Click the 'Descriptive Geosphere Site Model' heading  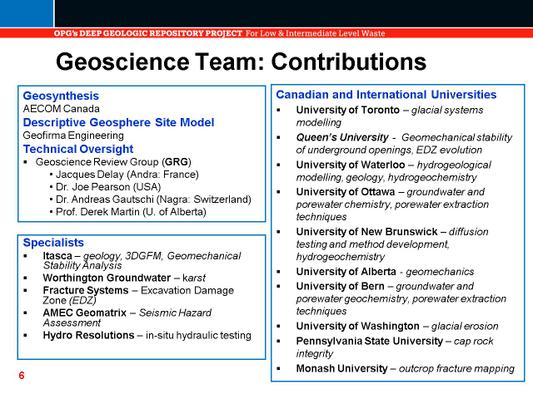click(x=119, y=122)
